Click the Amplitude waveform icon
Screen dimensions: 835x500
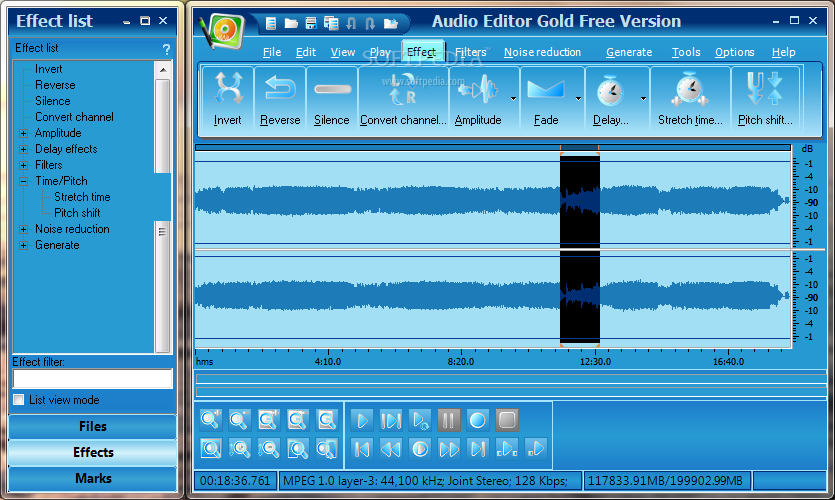coord(478,88)
